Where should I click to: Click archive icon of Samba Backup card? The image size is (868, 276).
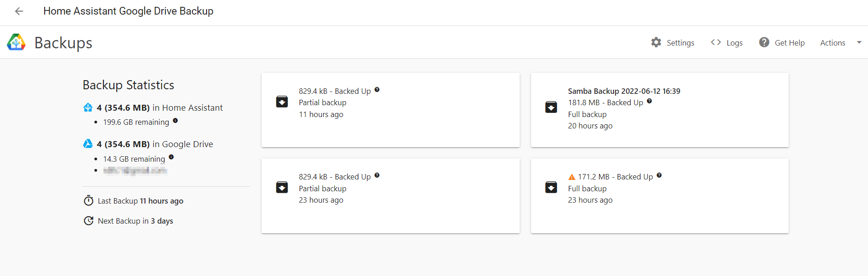coord(551,107)
